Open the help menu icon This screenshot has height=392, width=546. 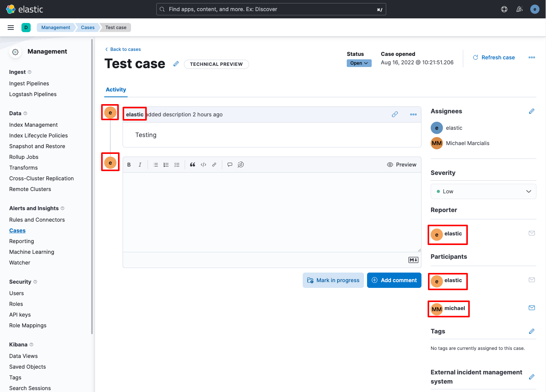[504, 9]
